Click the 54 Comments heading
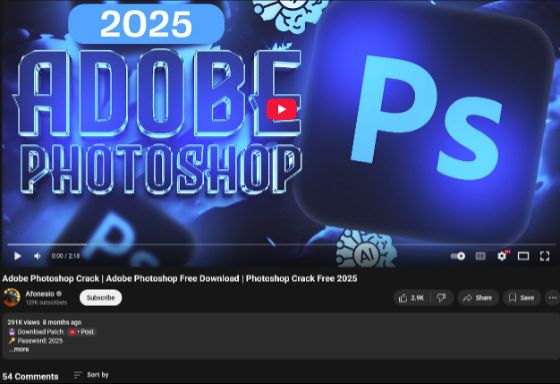 [30, 376]
